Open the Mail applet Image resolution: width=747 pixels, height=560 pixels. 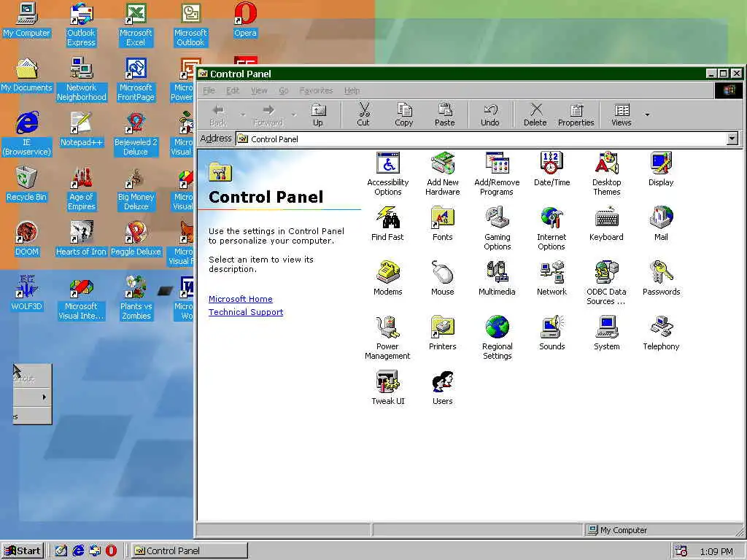tap(661, 224)
